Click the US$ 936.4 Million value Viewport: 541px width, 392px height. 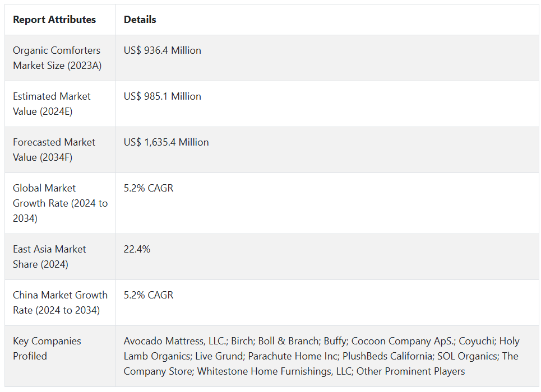click(163, 50)
